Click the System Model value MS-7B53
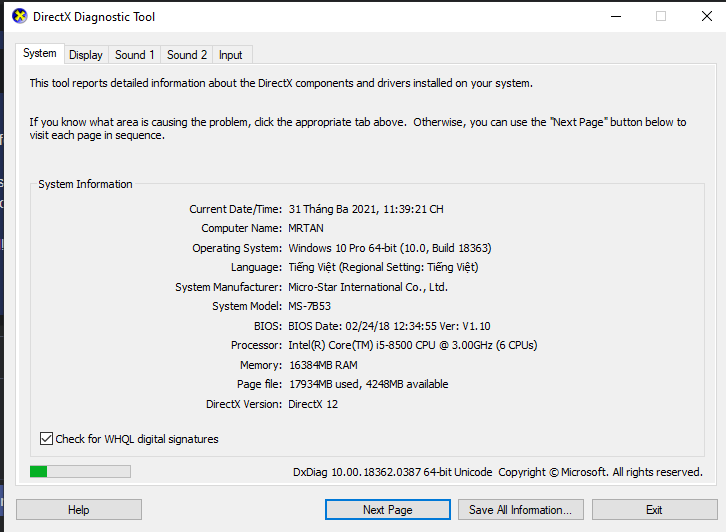Image resolution: width=726 pixels, height=532 pixels. coord(309,306)
